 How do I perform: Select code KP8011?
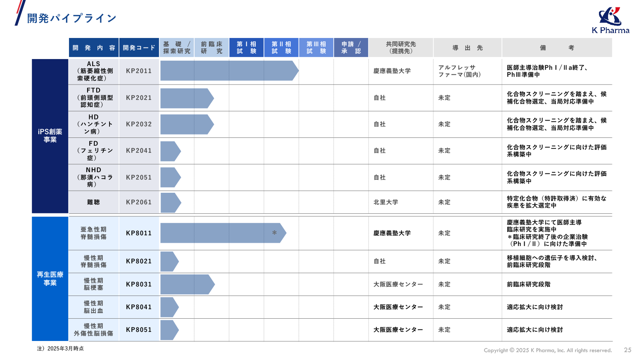point(139,233)
